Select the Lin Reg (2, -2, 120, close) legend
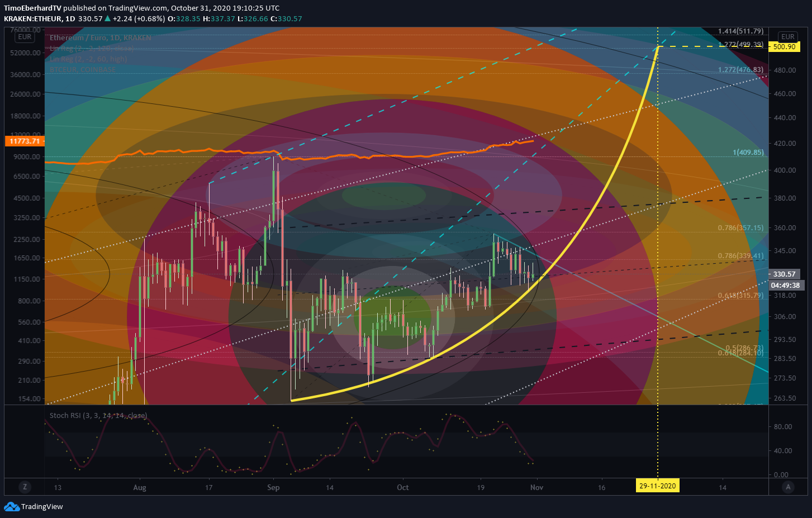This screenshot has height=518, width=812. tap(92, 48)
